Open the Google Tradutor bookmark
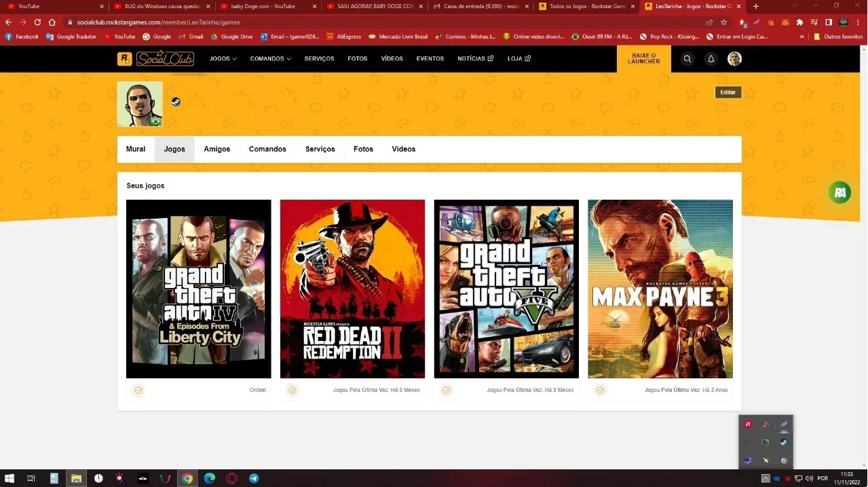 click(x=71, y=37)
